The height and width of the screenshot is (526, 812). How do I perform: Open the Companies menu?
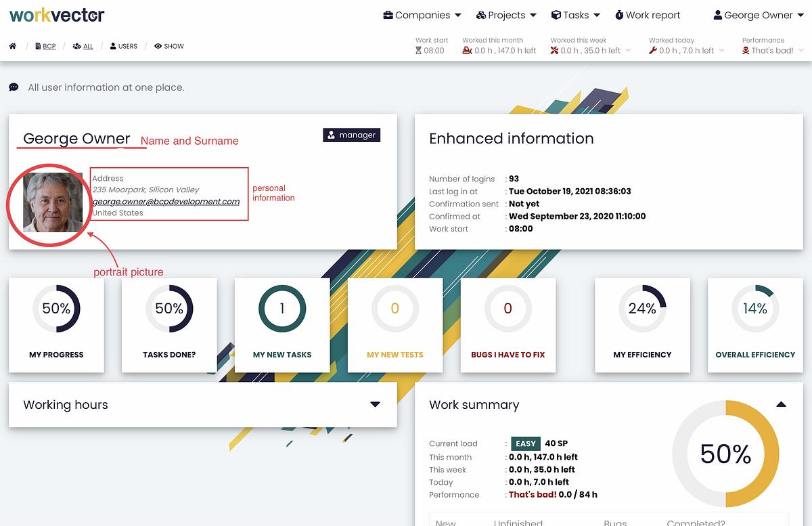point(422,15)
